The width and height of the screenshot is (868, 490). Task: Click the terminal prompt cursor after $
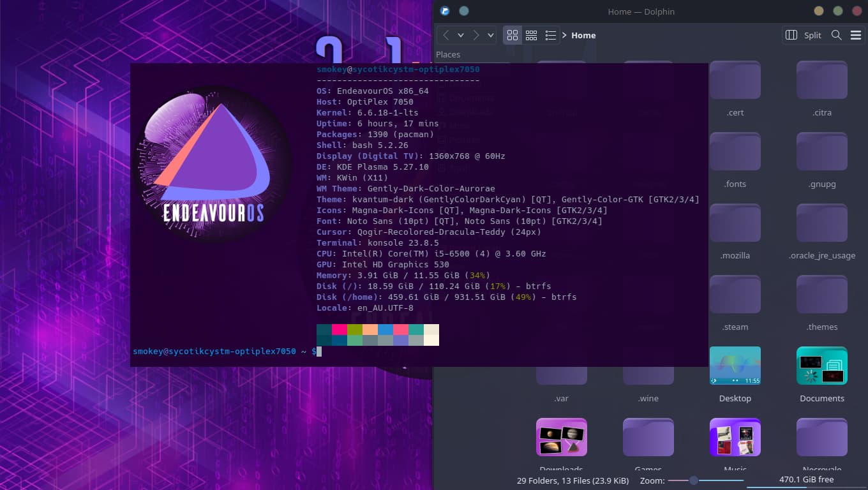(x=319, y=352)
